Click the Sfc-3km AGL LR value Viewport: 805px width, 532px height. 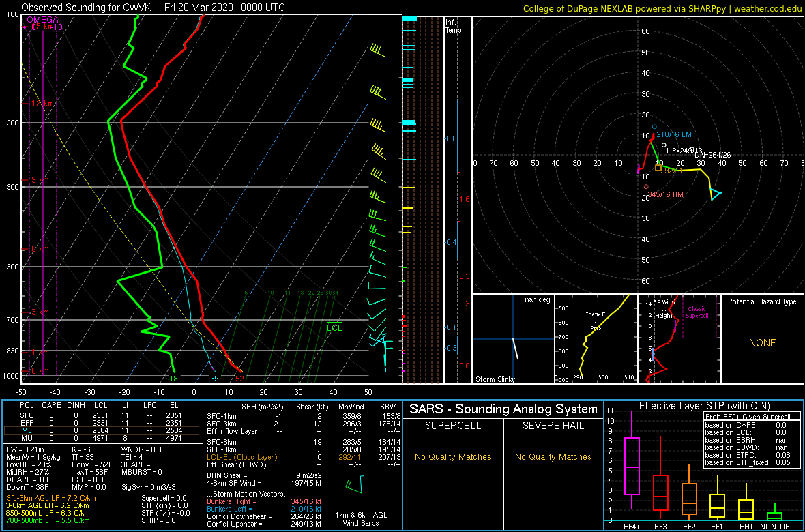(x=50, y=498)
